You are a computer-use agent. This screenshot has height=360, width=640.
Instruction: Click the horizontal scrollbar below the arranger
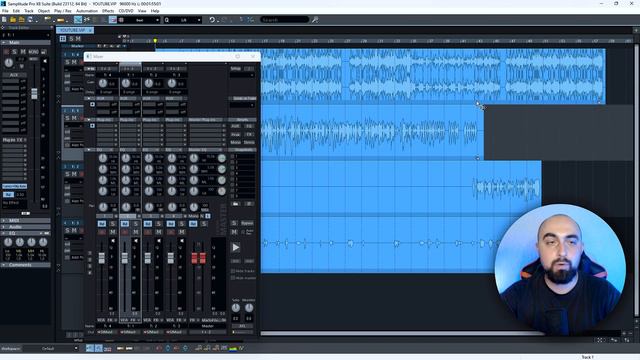(x=402, y=334)
